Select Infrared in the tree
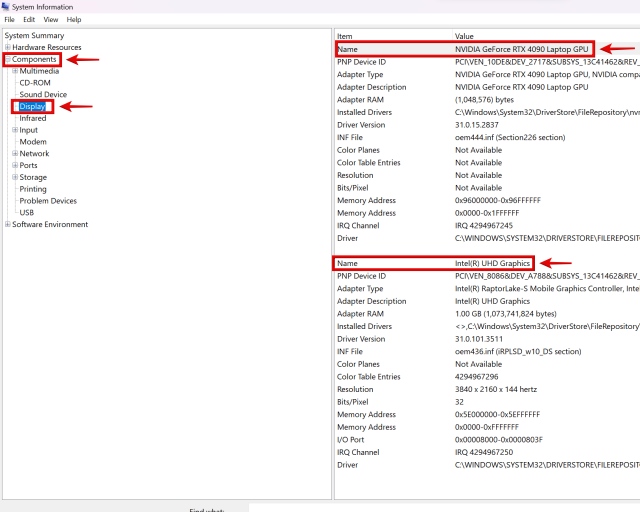The width and height of the screenshot is (640, 512). click(x=33, y=118)
